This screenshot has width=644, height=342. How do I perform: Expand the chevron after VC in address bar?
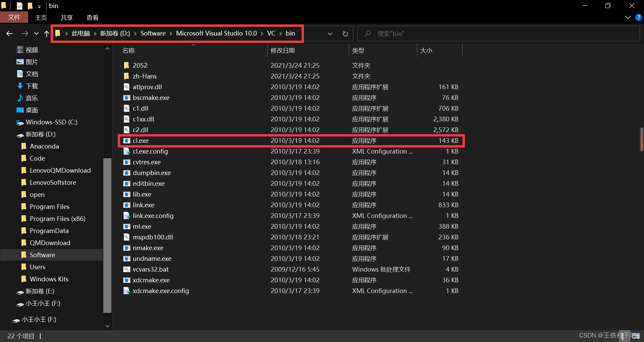pos(280,34)
